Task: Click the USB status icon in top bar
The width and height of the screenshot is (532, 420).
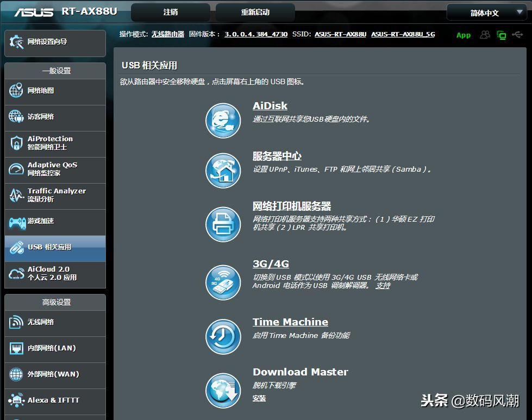Action: click(517, 35)
